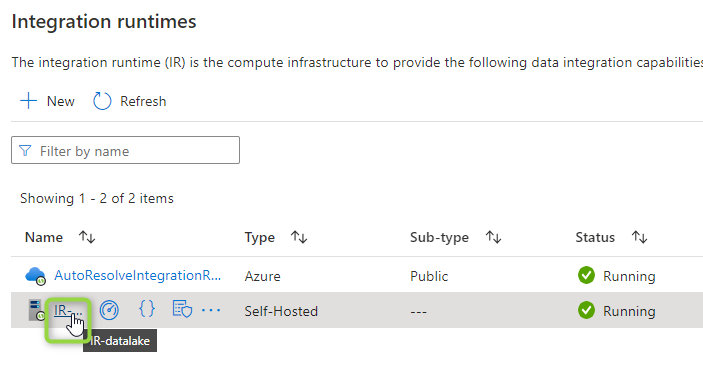Sort by the Status column arrows
Screen dimensions: 703x367
[639, 237]
